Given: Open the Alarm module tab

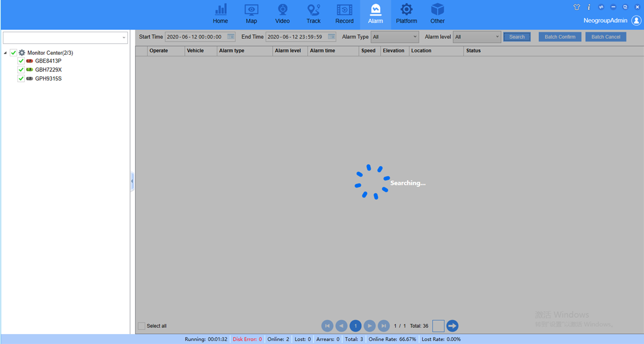Looking at the screenshot, I should pyautogui.click(x=376, y=14).
